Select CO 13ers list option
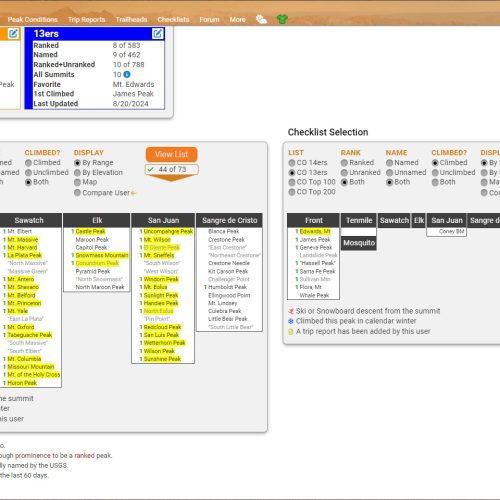 (292, 173)
